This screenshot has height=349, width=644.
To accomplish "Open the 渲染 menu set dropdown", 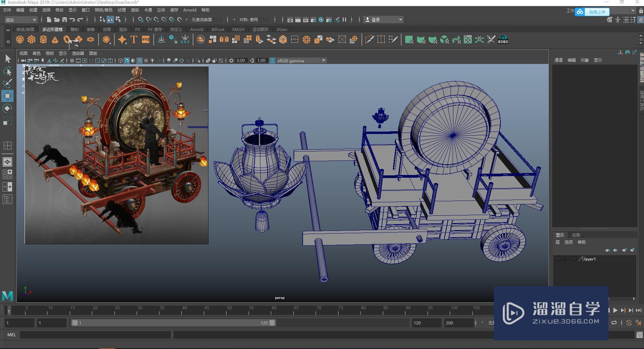I will (x=21, y=20).
